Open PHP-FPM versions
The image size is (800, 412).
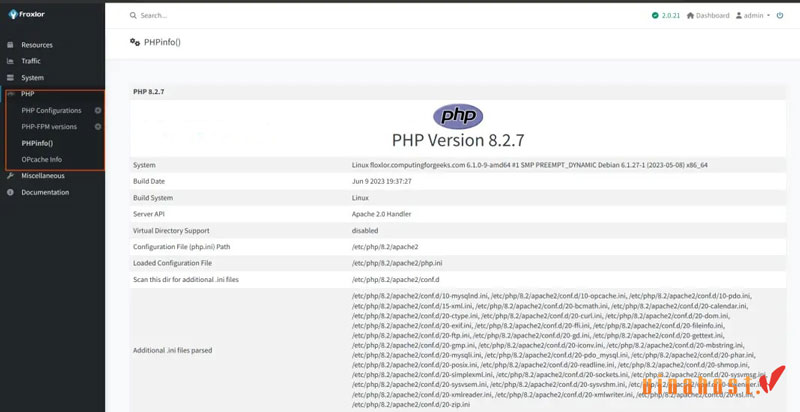pos(49,126)
